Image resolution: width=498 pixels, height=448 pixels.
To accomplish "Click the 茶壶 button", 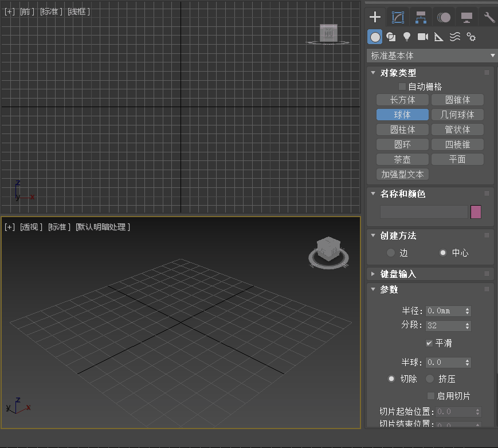I will click(x=402, y=159).
